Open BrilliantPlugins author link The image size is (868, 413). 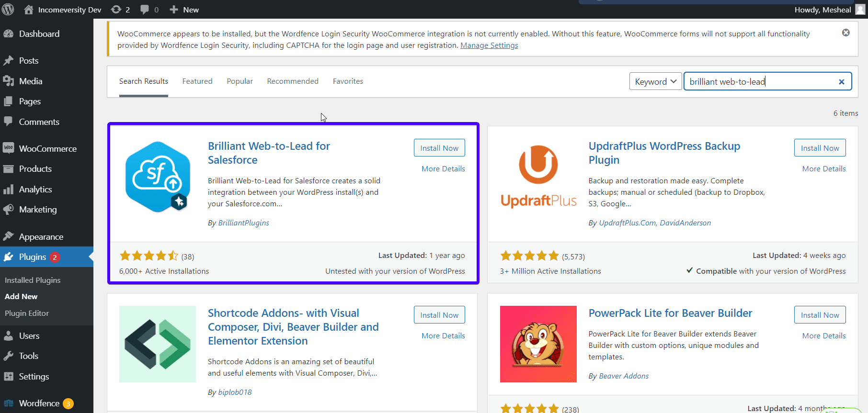(243, 223)
